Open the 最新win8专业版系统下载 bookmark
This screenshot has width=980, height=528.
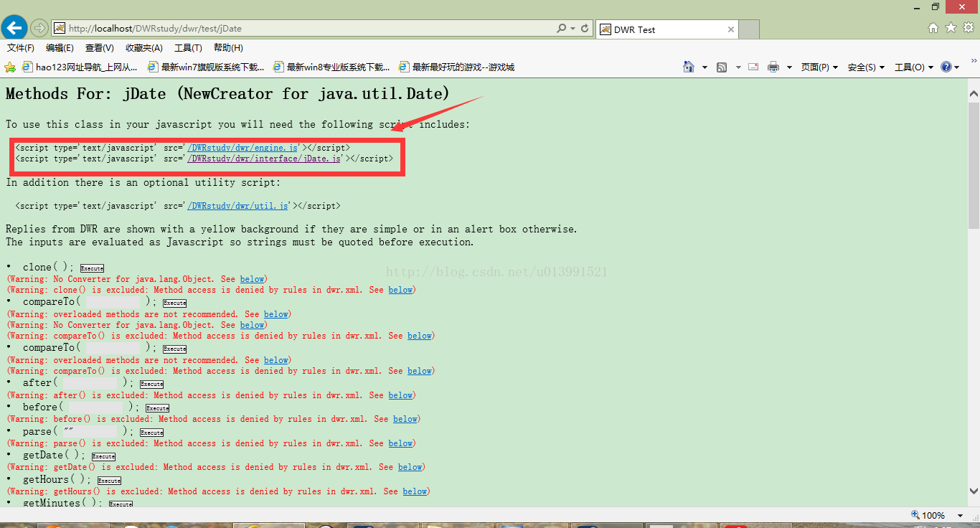click(331, 67)
